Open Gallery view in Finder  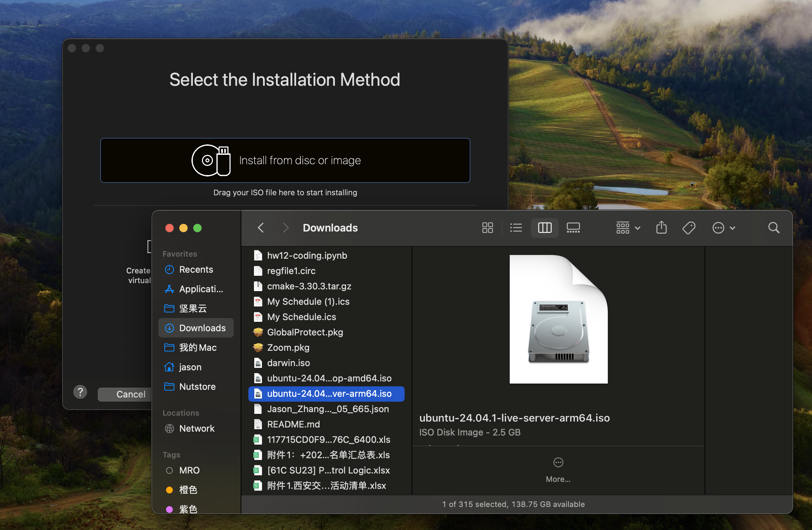pos(573,228)
